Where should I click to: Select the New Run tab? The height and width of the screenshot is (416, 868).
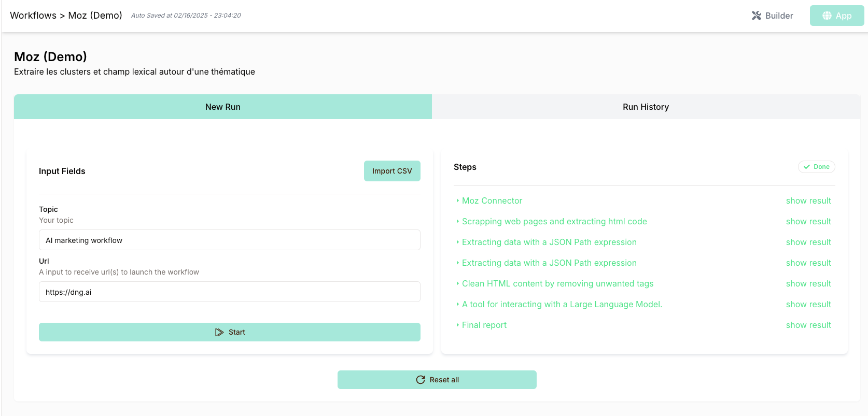pyautogui.click(x=222, y=107)
